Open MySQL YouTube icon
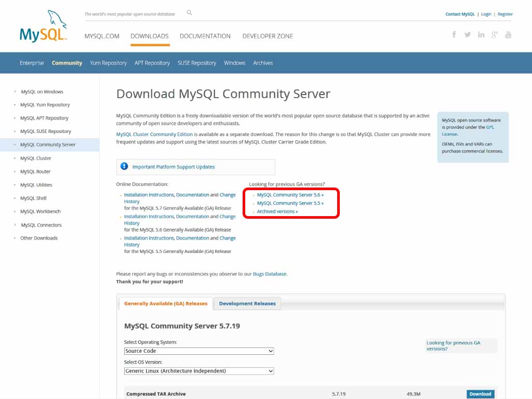Image resolution: width=532 pixels, height=399 pixels. tap(508, 35)
